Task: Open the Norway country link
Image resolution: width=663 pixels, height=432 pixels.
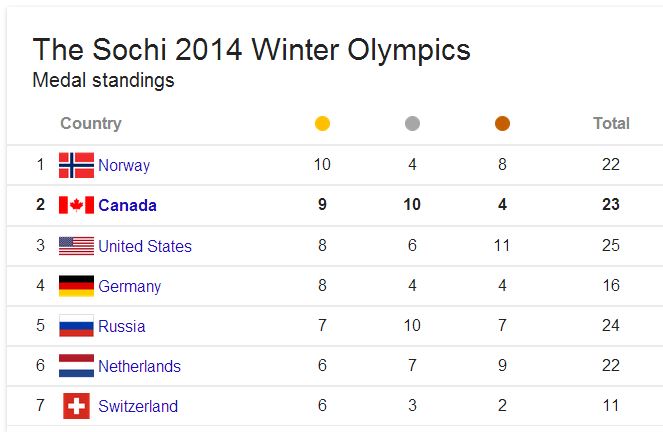Action: [124, 166]
